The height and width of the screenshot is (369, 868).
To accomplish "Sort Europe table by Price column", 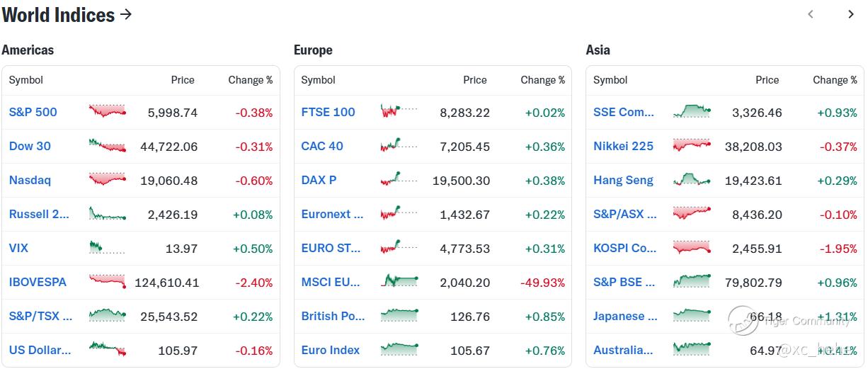I will (474, 80).
